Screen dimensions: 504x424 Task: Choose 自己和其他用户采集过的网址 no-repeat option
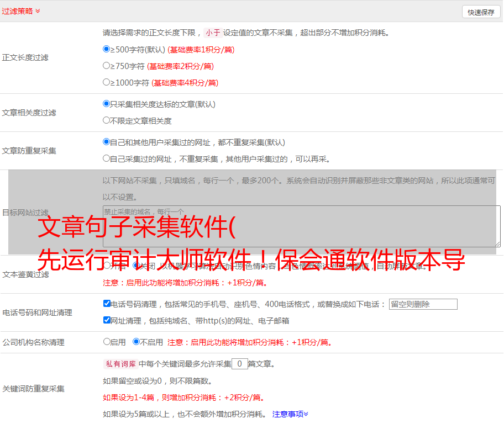click(107, 142)
